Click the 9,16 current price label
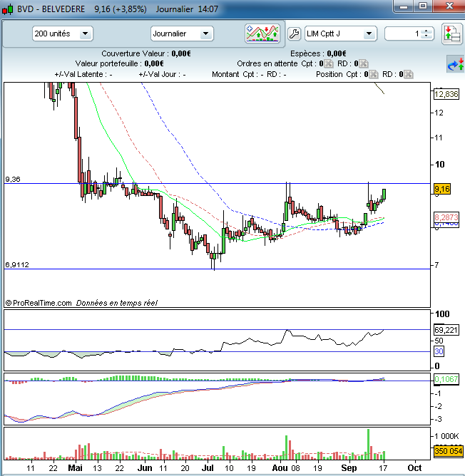Image resolution: width=465 pixels, height=476 pixels. pos(442,189)
